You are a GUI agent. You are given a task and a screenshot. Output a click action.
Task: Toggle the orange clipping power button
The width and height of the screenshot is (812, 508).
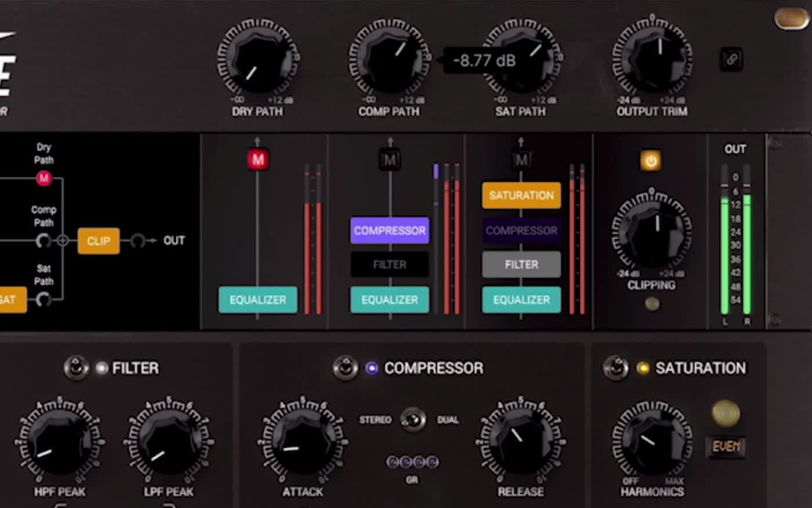point(651,161)
